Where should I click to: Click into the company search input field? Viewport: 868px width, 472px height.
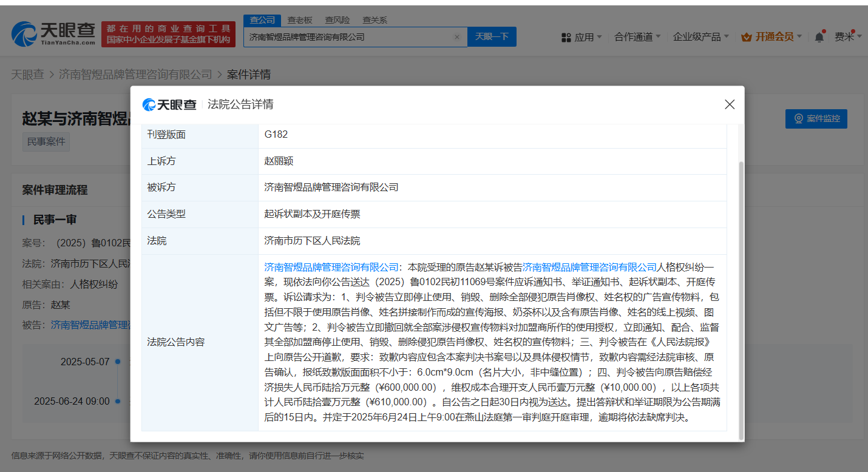[x=349, y=37]
